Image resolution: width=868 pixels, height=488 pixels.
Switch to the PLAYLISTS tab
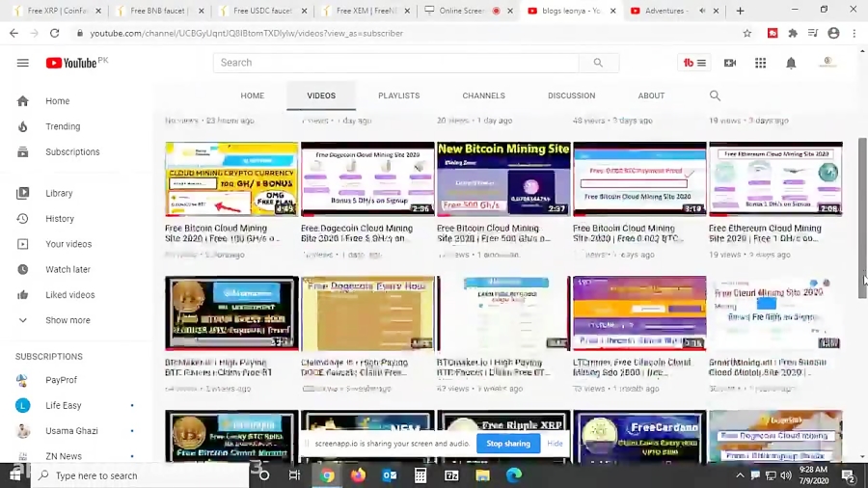(x=398, y=95)
